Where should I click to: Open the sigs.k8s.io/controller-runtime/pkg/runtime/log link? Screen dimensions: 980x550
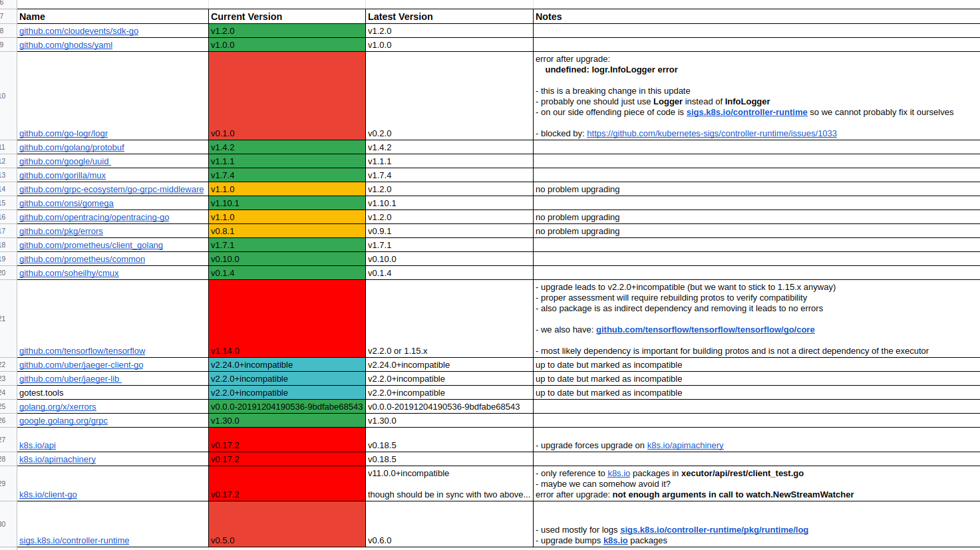point(714,529)
